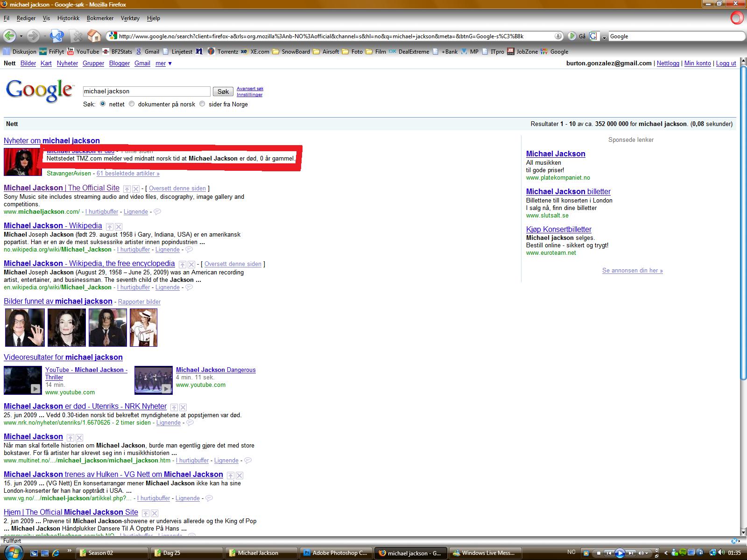The image size is (747, 560).
Task: Remove the Michael Jackson Official Site result
Action: (136, 189)
